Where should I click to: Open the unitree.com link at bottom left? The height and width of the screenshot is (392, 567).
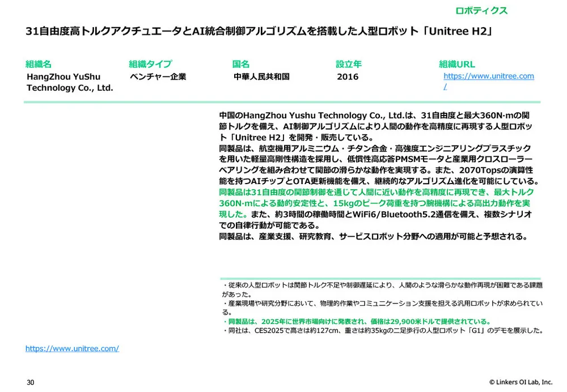(72, 348)
